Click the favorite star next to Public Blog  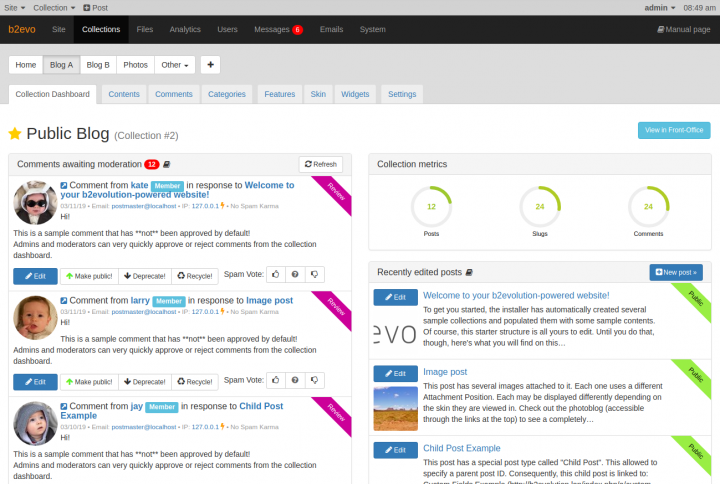(15, 133)
